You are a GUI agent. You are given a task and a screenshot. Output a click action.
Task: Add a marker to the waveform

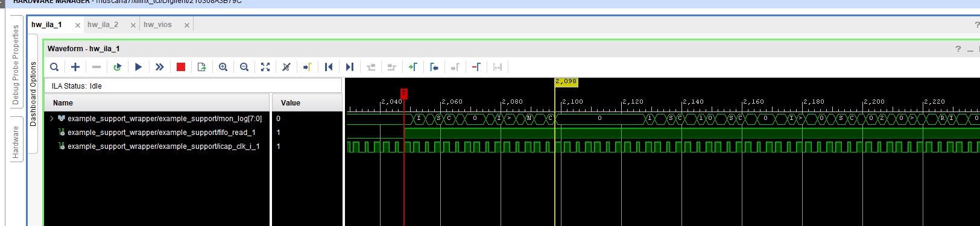coord(413,67)
